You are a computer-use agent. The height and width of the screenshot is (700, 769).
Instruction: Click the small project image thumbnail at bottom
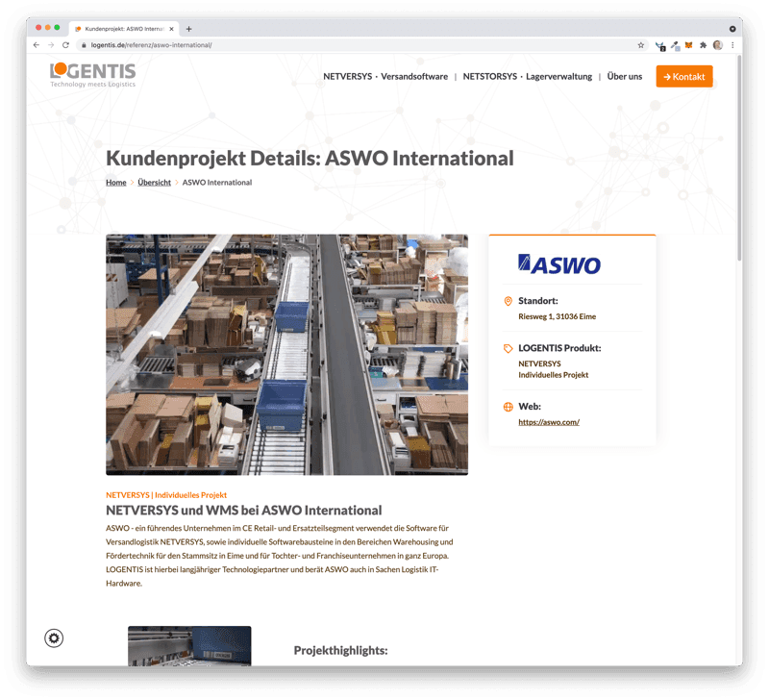[x=189, y=645]
